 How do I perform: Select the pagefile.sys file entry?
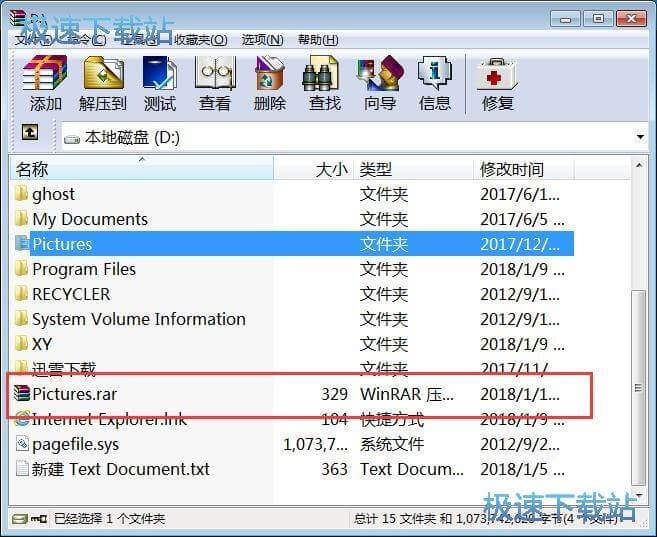[75, 444]
